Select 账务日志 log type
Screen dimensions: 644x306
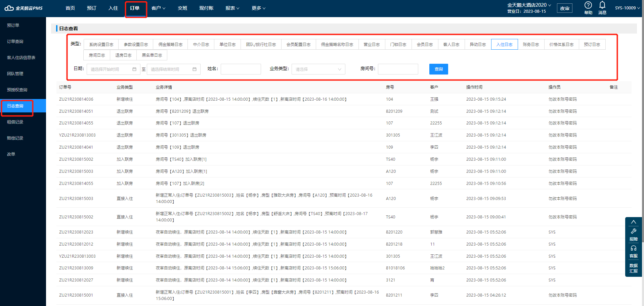[531, 44]
